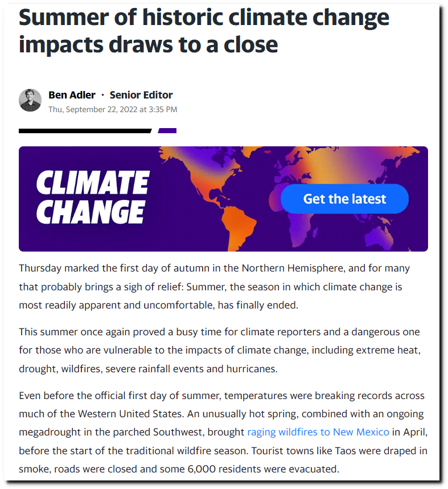
Task: Click Australia on the banner map
Action: coord(378,237)
